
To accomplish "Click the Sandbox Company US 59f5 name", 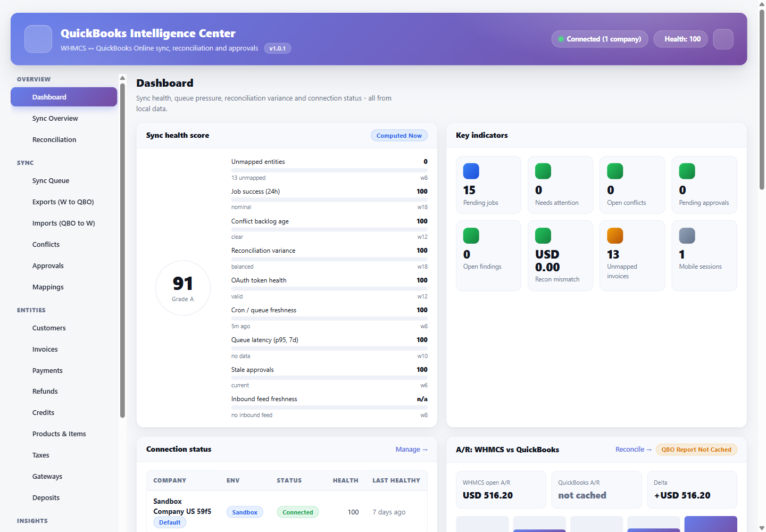I will 182,506.
